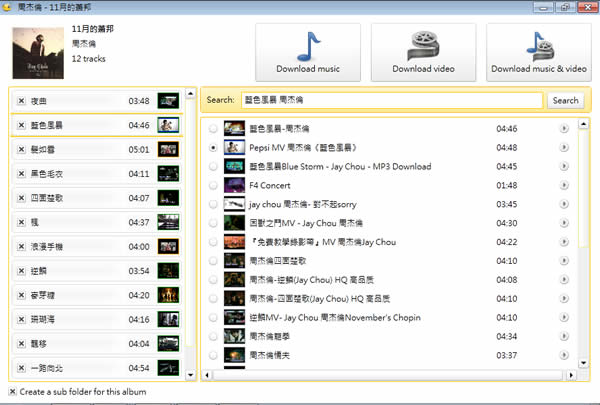Uncheck the 04:07 track checkbox
The image size is (600, 405).
(21, 198)
